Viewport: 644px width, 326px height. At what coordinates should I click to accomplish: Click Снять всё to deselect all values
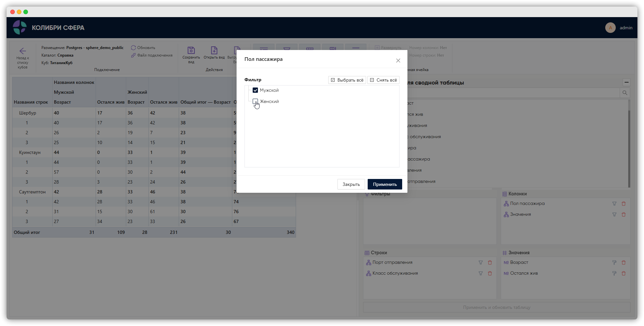click(x=383, y=80)
